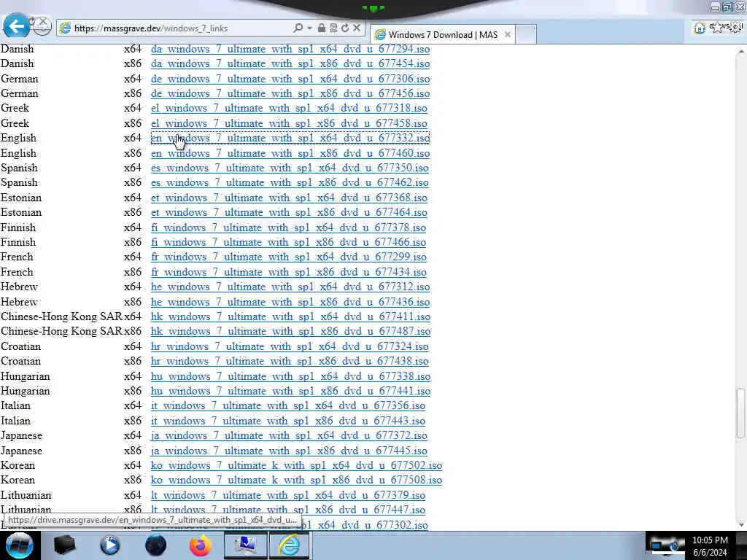The image size is (747, 560).
Task: Download German x64 ISO 677306
Action: (x=290, y=79)
